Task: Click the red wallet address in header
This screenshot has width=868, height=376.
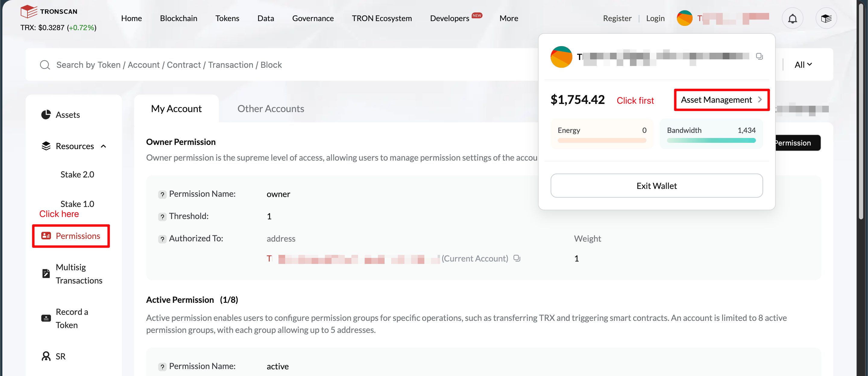Action: point(733,18)
